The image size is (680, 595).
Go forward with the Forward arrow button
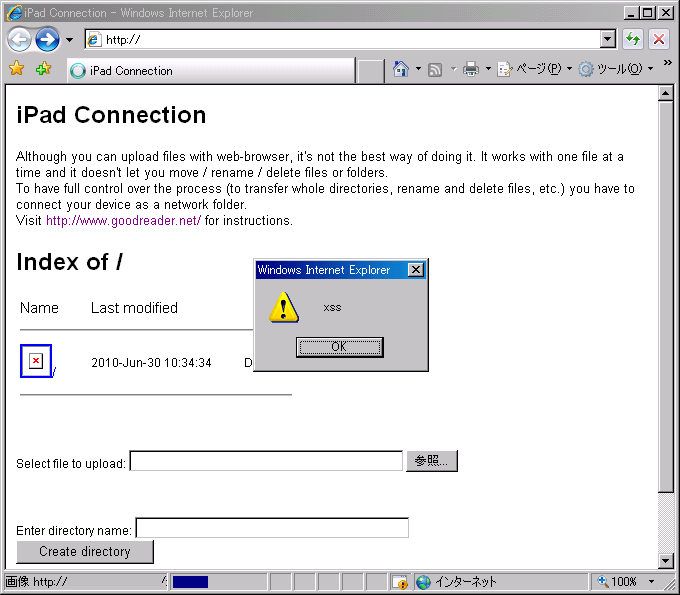47,40
